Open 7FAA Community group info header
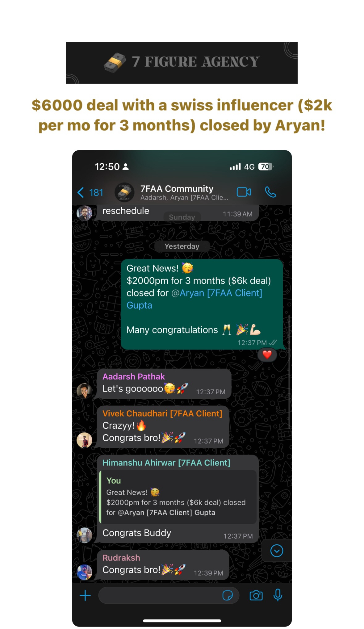Viewport: 364px width, 629px height. [x=184, y=192]
